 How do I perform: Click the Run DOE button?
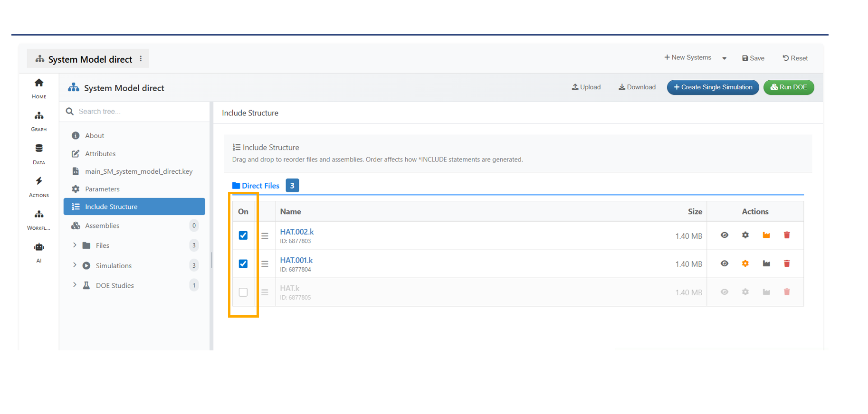click(788, 87)
